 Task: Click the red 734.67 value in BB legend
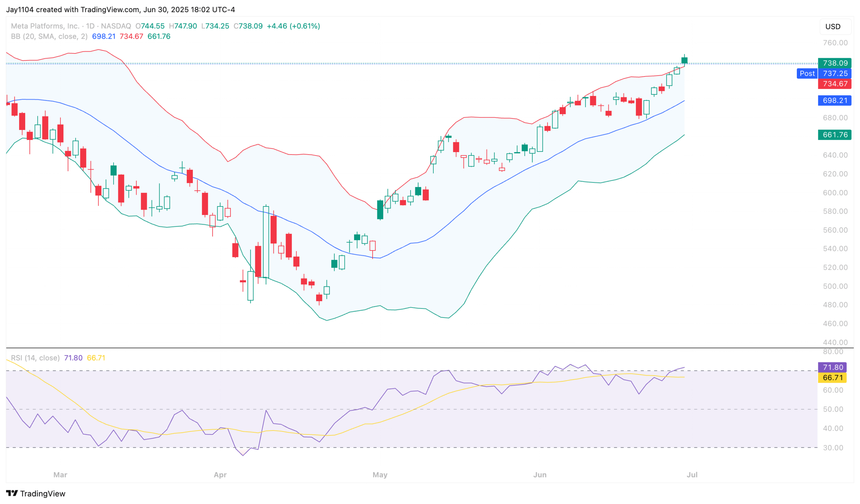(x=131, y=37)
